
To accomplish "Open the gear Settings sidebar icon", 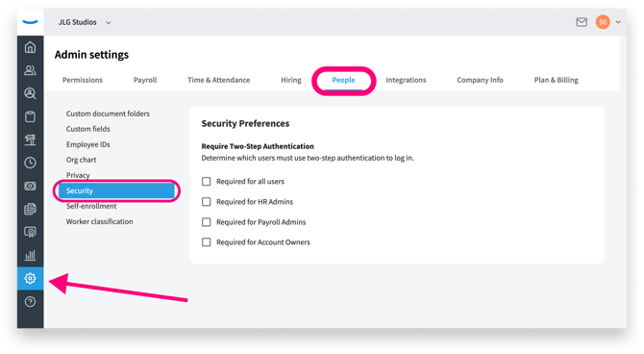I will (30, 278).
